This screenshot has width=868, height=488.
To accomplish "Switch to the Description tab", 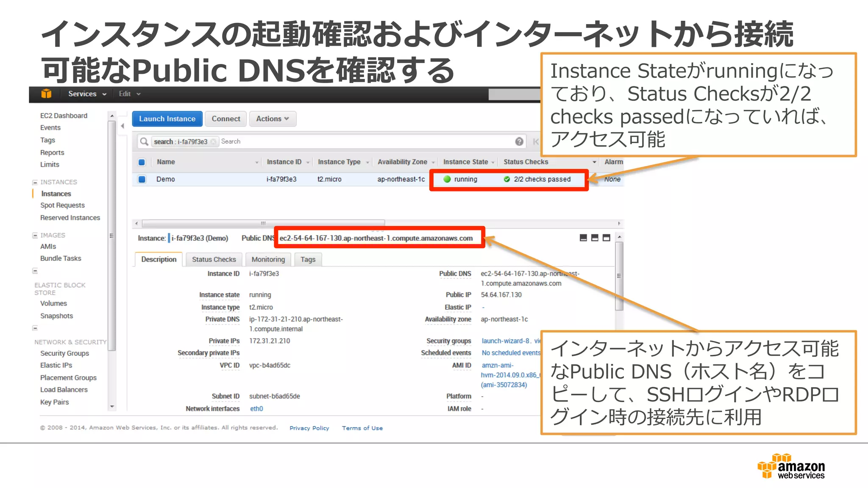I will click(x=159, y=260).
